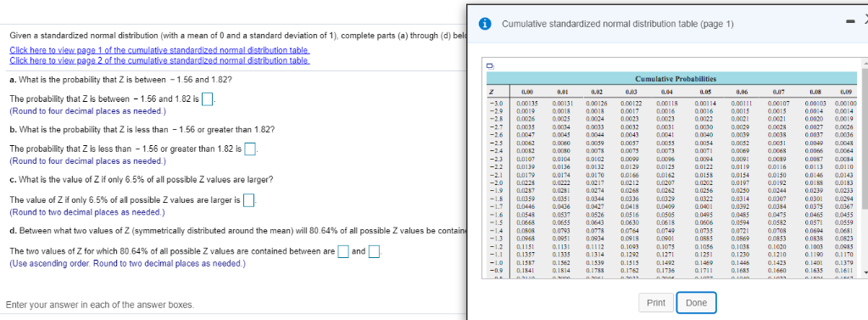
Task: Open page 2 of the normal distribution table link
Action: click(159, 60)
